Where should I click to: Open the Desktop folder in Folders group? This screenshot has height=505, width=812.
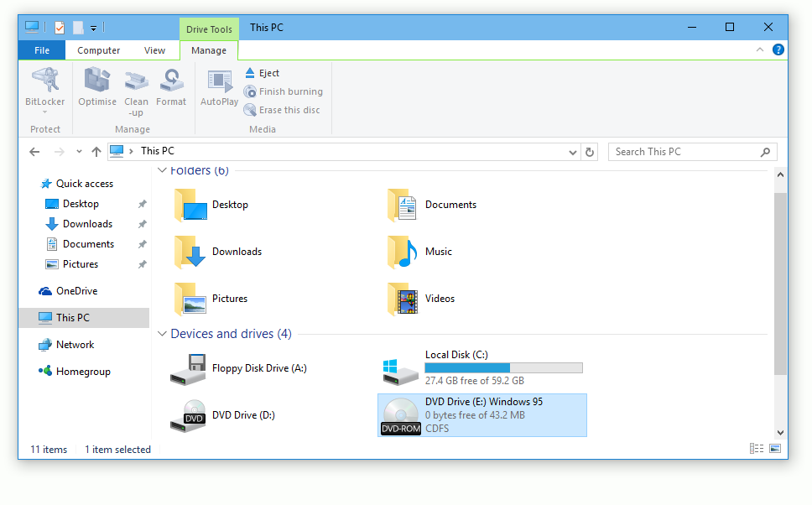coord(211,206)
